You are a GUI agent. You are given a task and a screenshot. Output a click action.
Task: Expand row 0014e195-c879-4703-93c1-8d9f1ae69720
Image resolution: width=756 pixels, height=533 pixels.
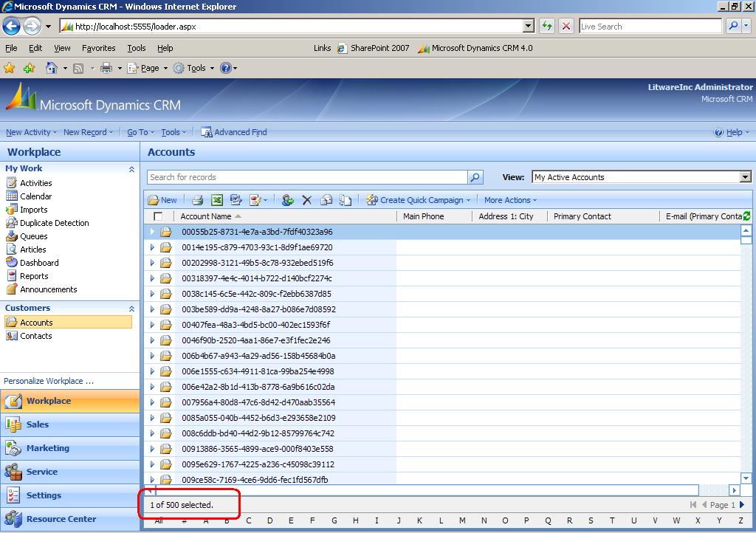tap(152, 247)
